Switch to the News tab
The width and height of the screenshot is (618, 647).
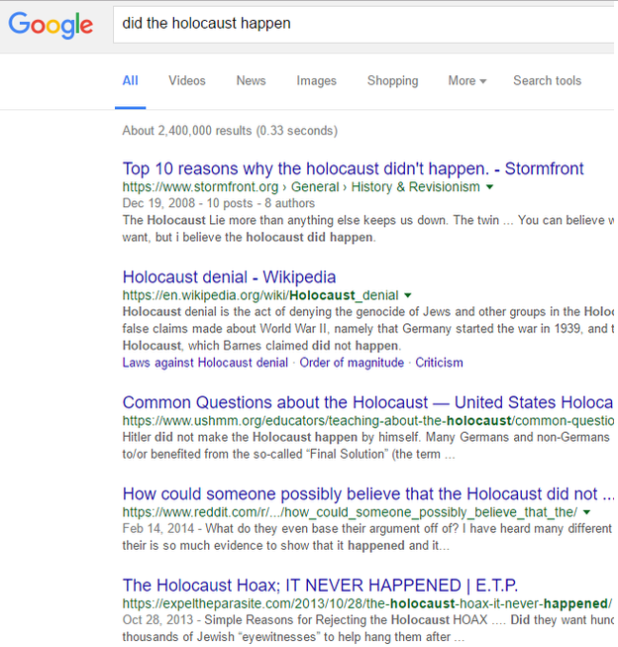[x=251, y=81]
